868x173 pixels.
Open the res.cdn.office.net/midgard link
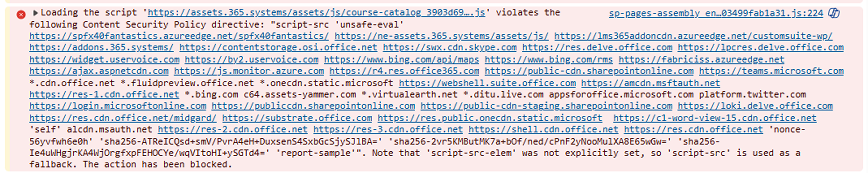click(x=123, y=118)
